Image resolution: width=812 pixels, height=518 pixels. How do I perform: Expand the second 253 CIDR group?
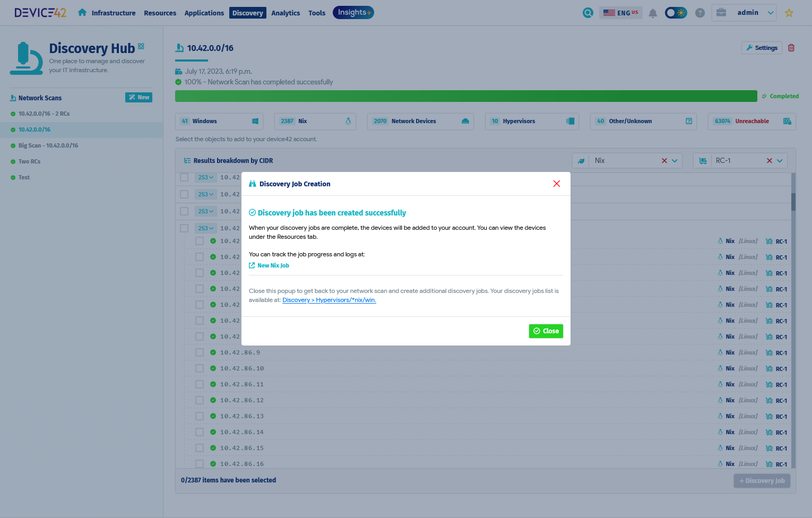click(205, 194)
